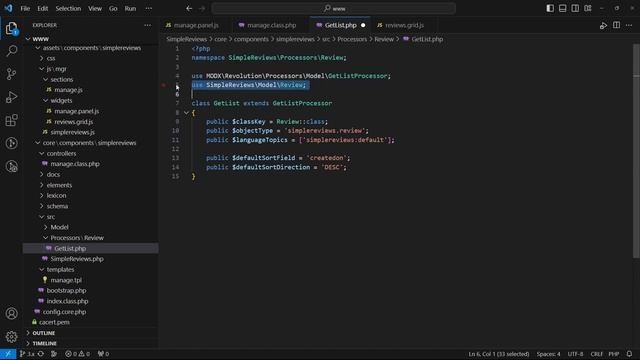Click the synchronize changes icon

41,354
